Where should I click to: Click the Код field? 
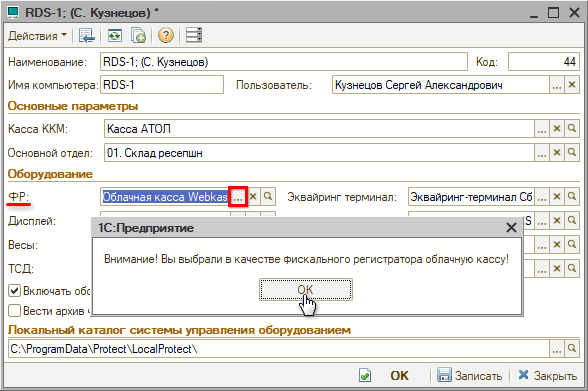point(544,62)
